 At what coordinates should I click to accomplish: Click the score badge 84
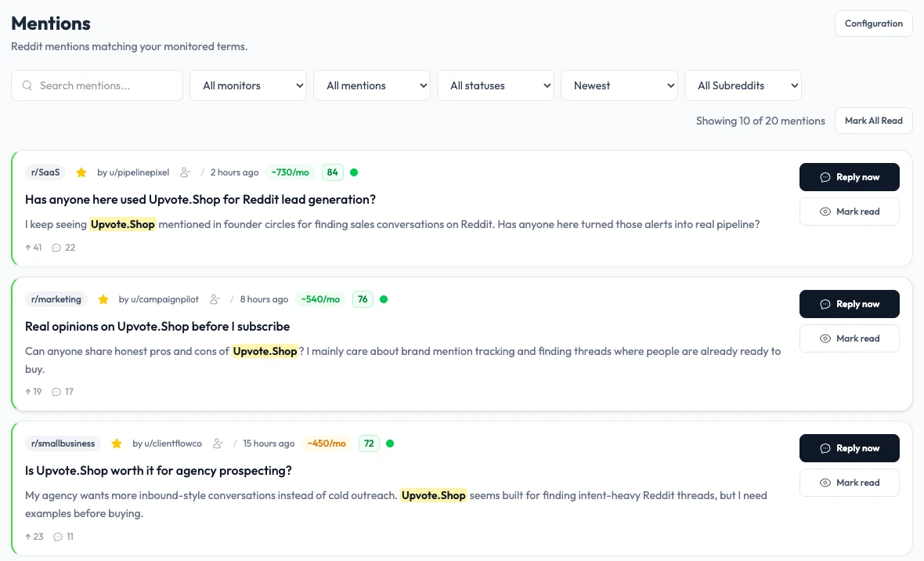(332, 172)
